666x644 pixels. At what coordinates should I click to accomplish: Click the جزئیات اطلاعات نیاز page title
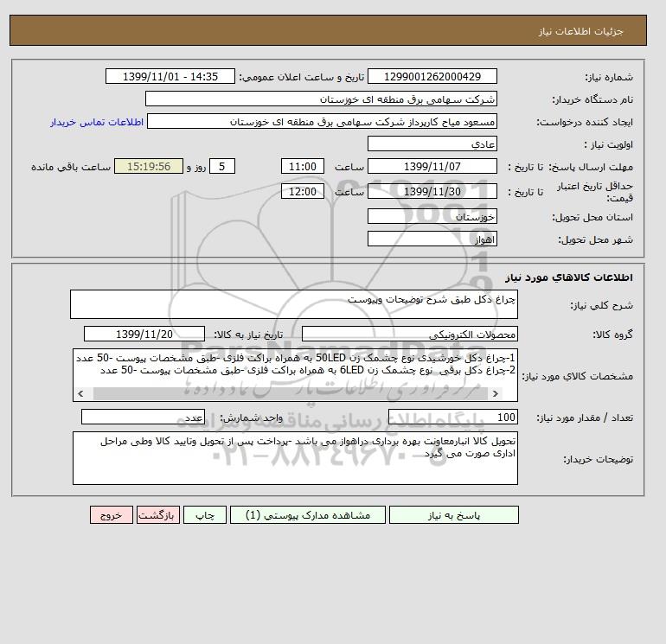click(x=580, y=31)
